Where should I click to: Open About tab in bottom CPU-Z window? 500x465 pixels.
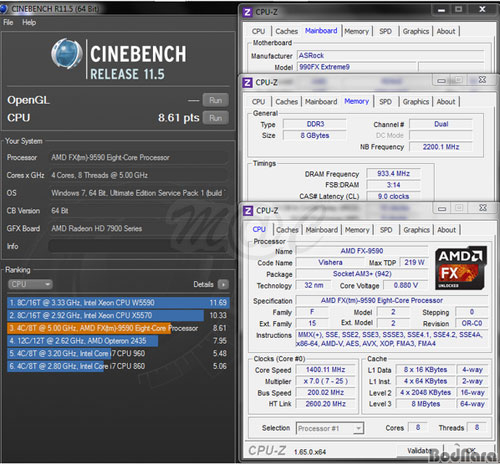446,230
